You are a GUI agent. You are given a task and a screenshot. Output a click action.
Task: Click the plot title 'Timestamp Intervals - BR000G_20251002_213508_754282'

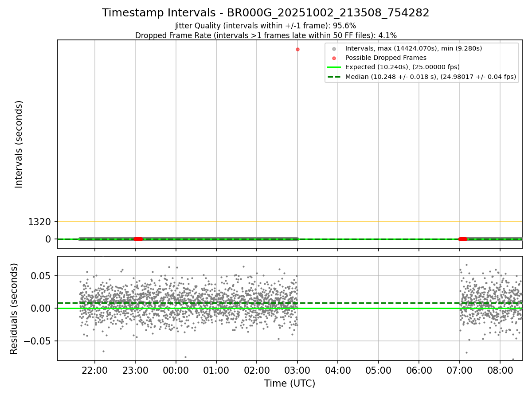click(266, 13)
